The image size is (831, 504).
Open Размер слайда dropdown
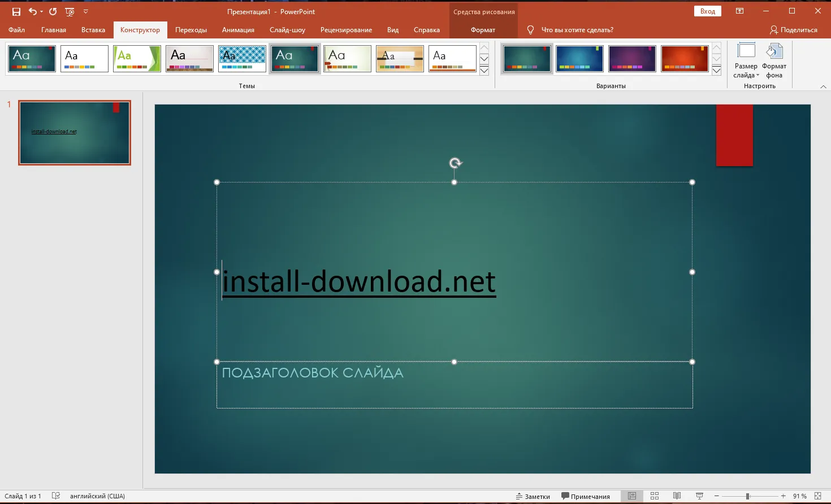[746, 61]
